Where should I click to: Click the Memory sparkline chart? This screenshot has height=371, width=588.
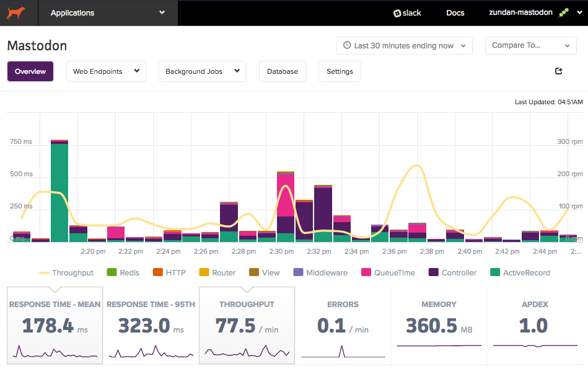pos(439,346)
